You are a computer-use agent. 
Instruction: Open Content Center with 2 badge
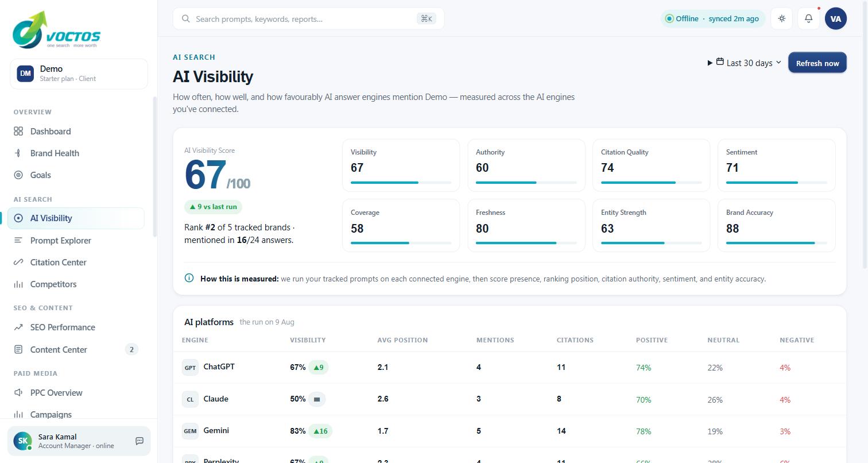coord(76,350)
